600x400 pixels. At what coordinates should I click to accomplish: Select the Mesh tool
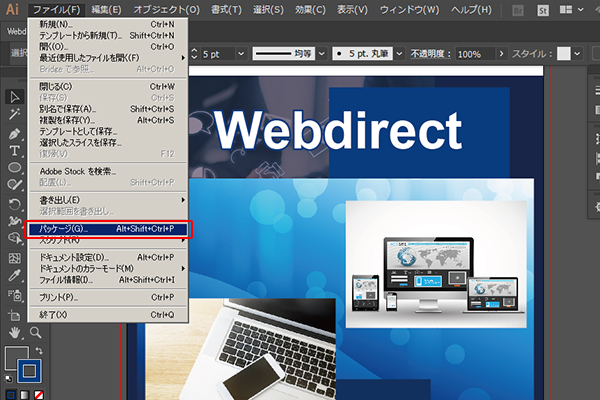coord(15,258)
